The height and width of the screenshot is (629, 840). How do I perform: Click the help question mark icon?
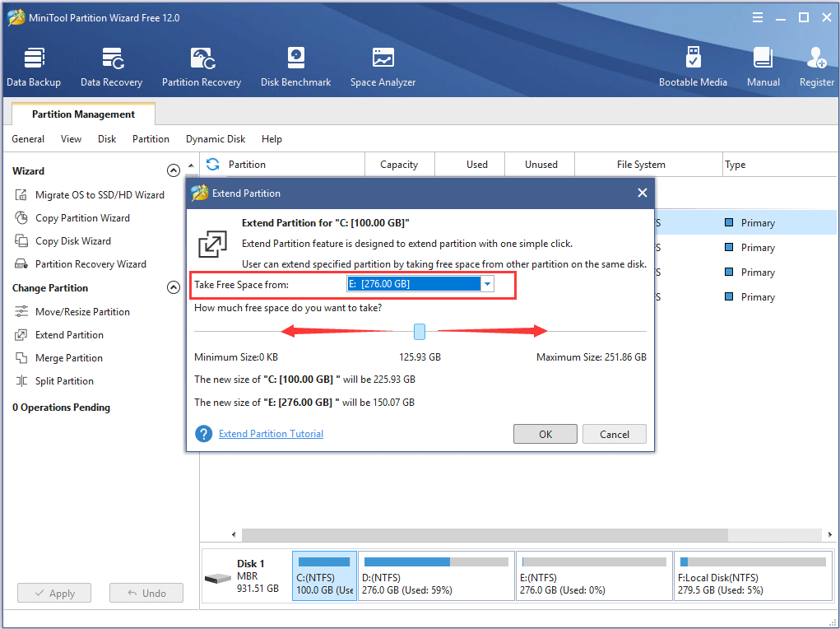click(203, 433)
